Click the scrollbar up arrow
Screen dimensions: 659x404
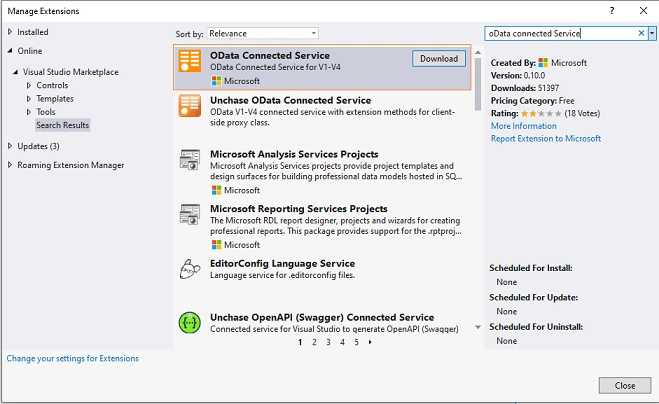click(x=478, y=53)
